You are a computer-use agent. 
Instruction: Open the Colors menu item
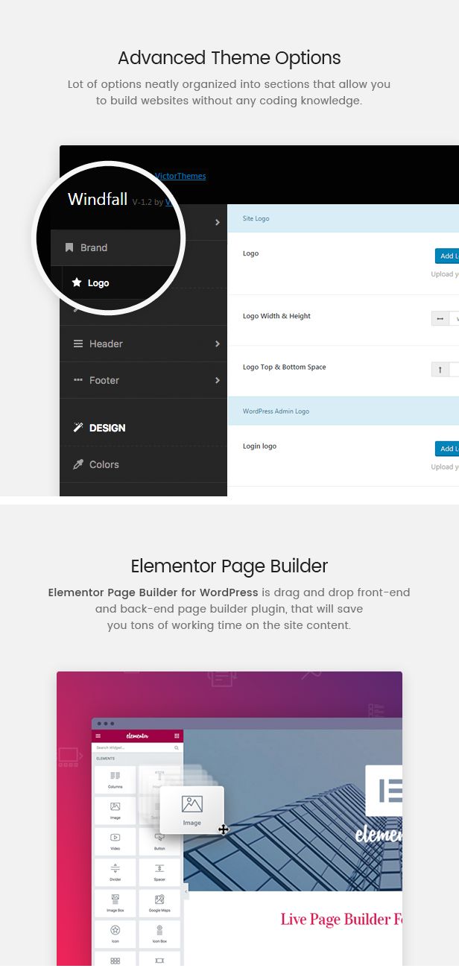coord(104,464)
